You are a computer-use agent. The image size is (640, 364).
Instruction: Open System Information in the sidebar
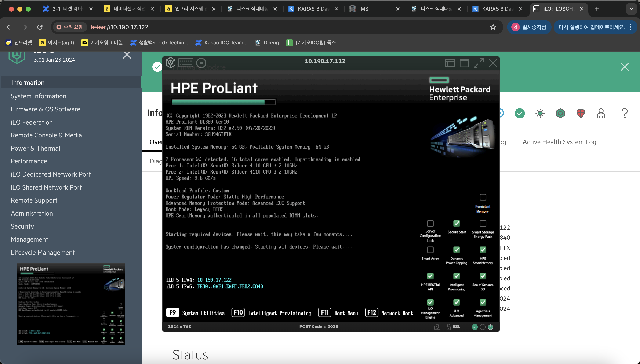click(x=39, y=96)
